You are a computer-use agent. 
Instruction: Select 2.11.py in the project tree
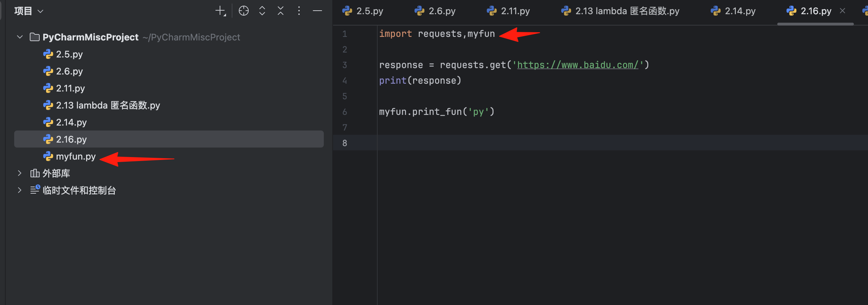(70, 88)
